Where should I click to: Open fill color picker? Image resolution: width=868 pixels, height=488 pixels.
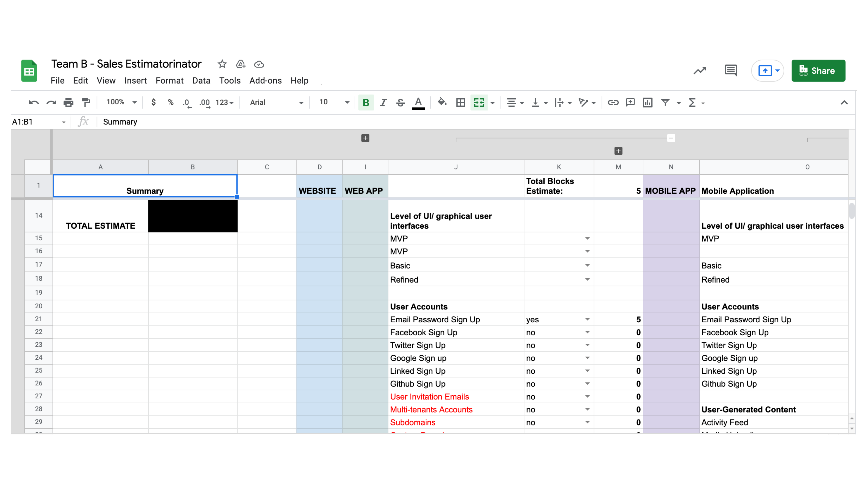tap(442, 102)
